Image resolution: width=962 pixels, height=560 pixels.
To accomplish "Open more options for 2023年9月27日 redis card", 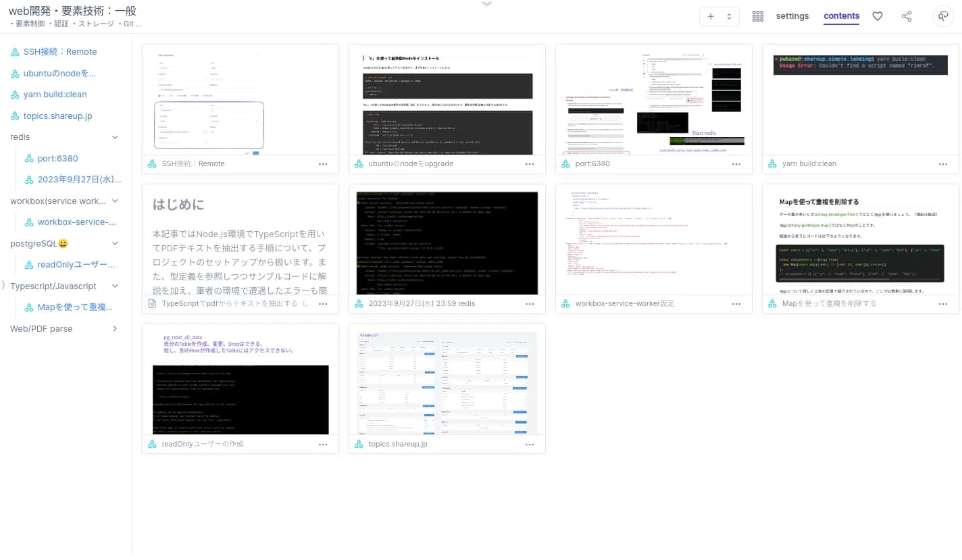I will 530,304.
